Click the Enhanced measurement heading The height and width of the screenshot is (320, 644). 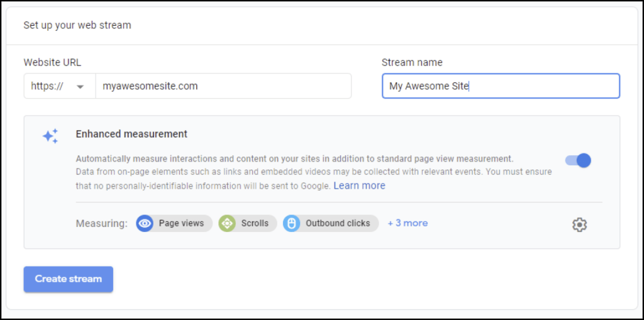(131, 134)
